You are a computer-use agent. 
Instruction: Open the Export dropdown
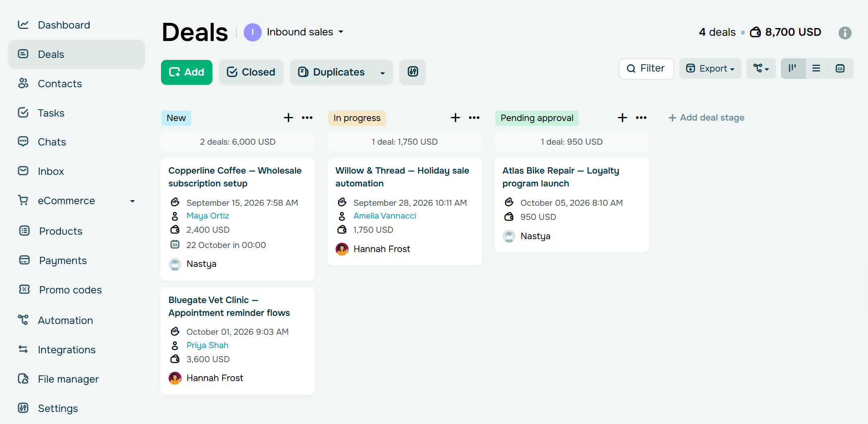(710, 68)
